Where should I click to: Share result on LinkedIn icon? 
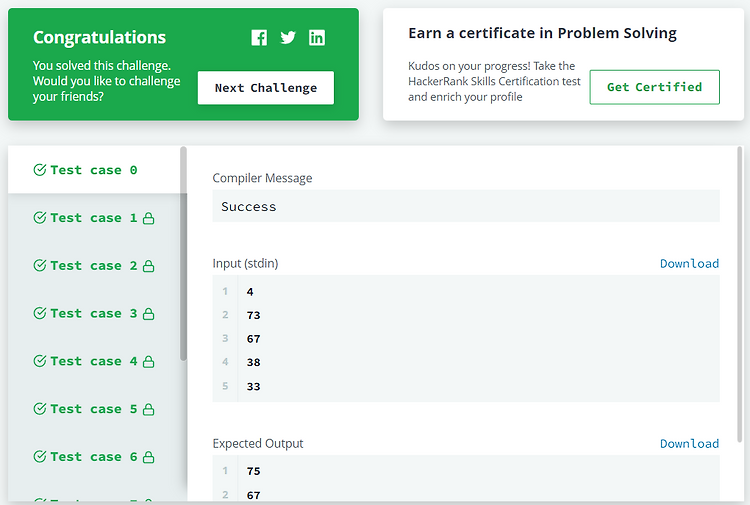(317, 38)
